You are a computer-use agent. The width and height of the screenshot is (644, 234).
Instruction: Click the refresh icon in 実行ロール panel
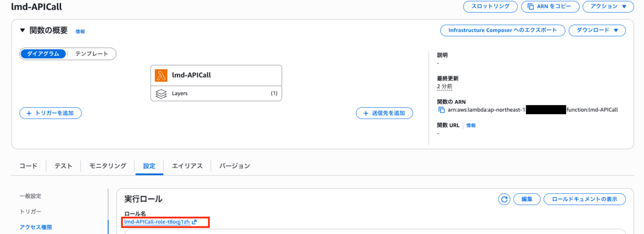(504, 199)
